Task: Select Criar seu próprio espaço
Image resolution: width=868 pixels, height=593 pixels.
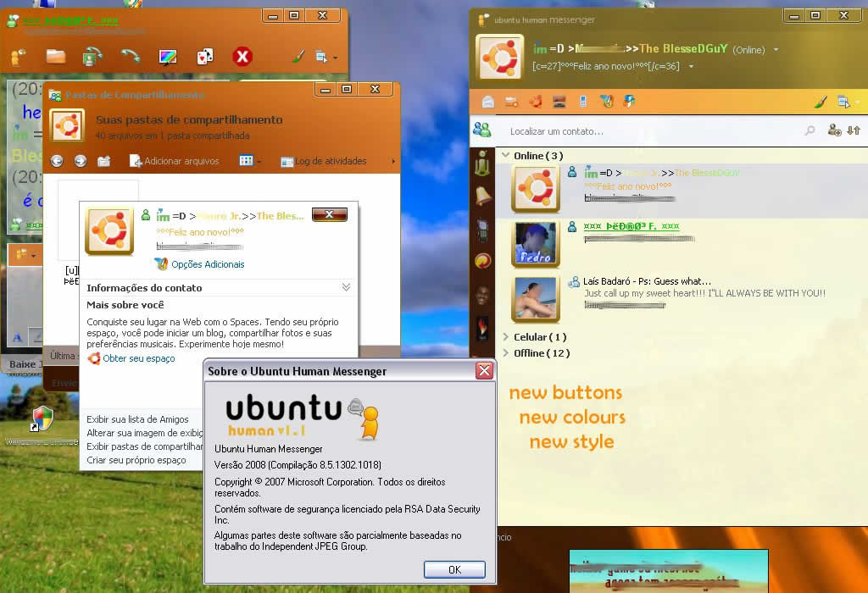Action: click(136, 460)
